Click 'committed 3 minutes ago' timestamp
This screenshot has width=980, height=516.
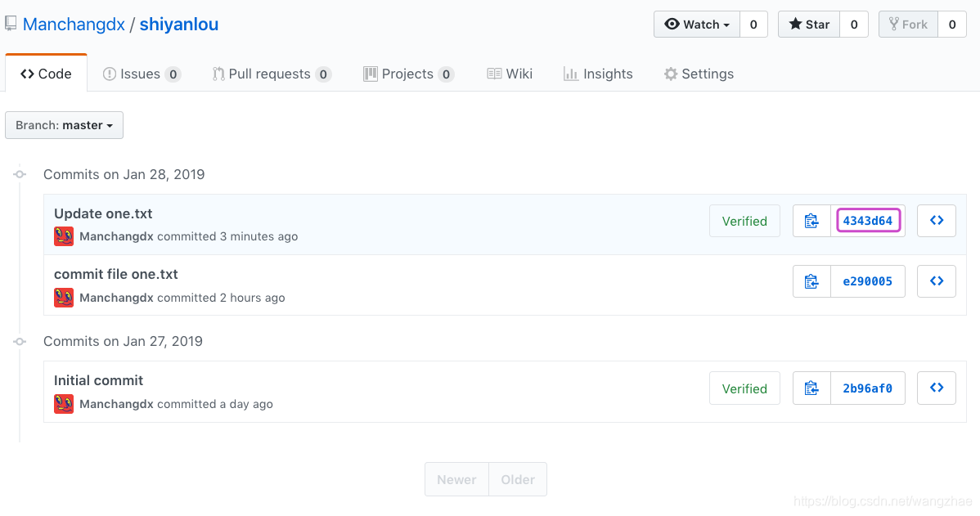click(x=227, y=237)
